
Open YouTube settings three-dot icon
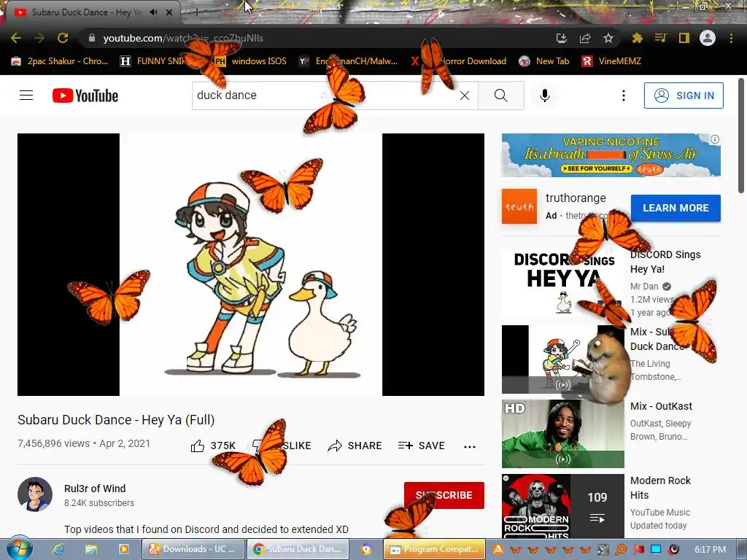(x=623, y=96)
